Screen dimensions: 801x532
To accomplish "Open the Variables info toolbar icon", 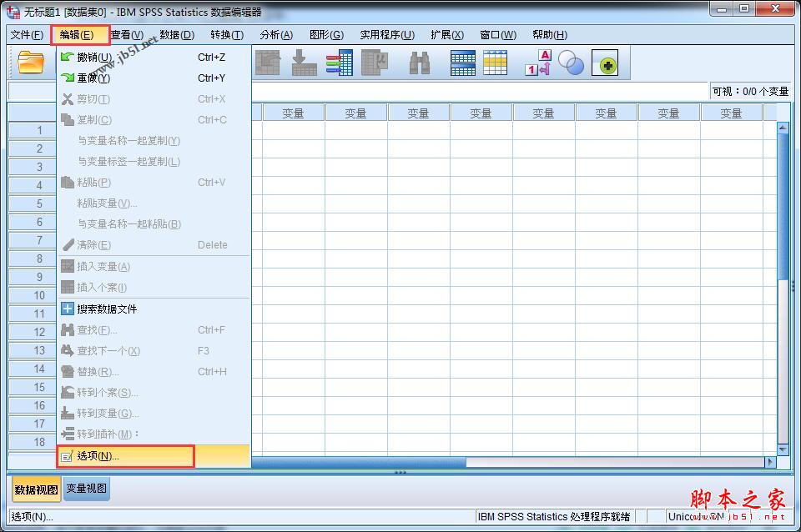I will (x=340, y=63).
